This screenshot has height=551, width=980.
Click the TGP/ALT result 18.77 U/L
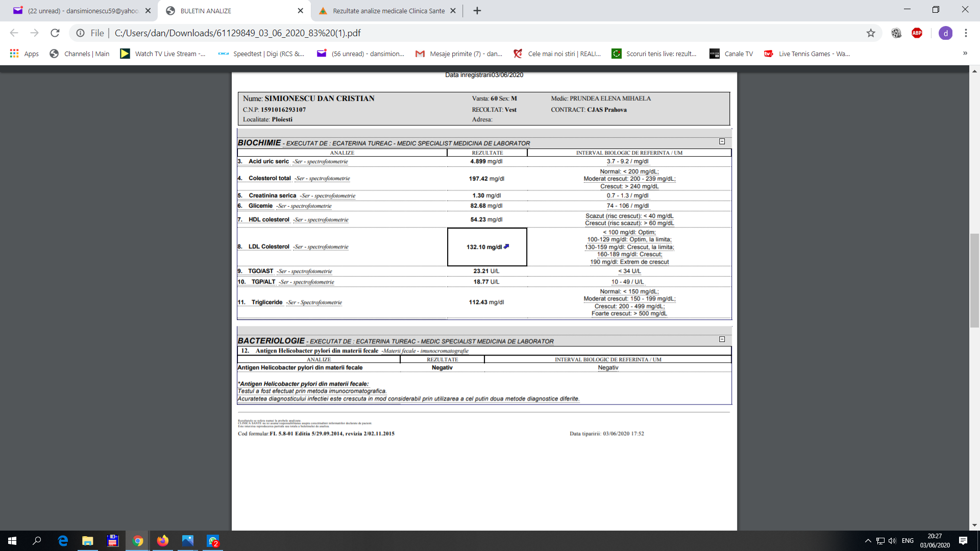pos(486,282)
